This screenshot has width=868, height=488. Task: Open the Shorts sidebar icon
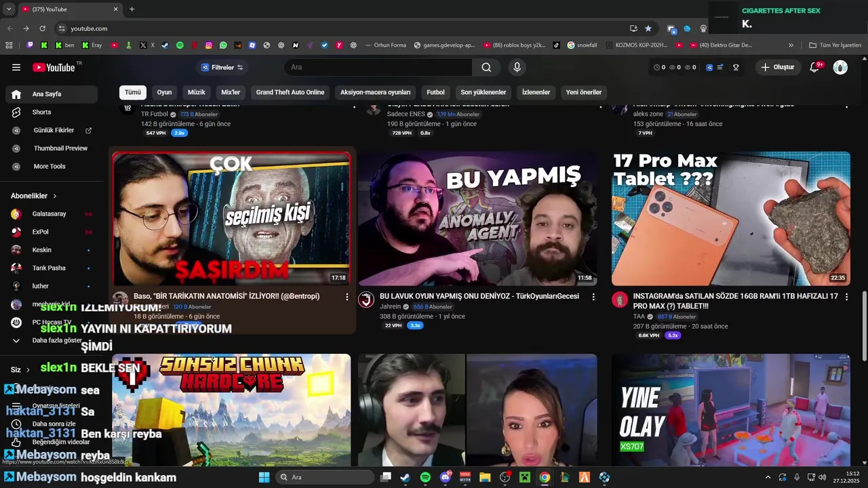coord(16,112)
